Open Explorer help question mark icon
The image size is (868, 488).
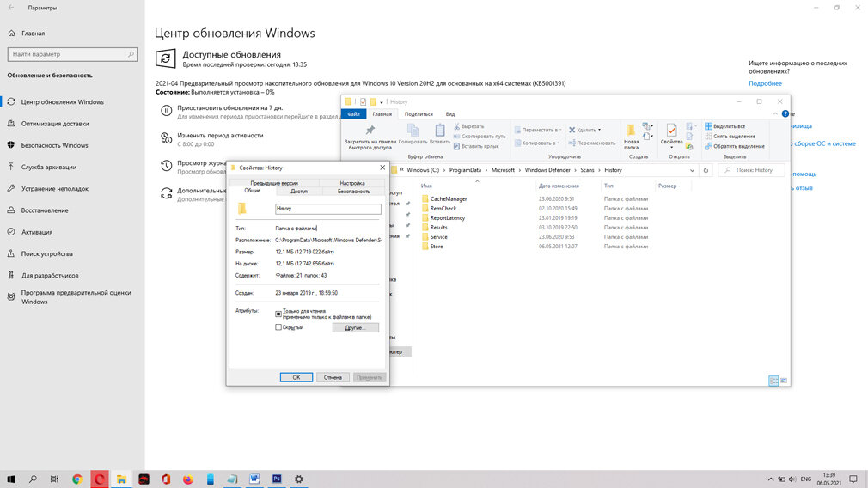785,114
